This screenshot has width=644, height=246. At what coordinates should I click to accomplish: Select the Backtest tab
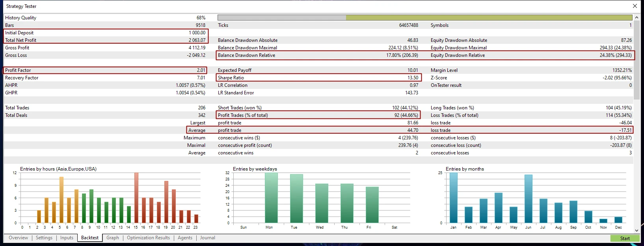coord(90,238)
